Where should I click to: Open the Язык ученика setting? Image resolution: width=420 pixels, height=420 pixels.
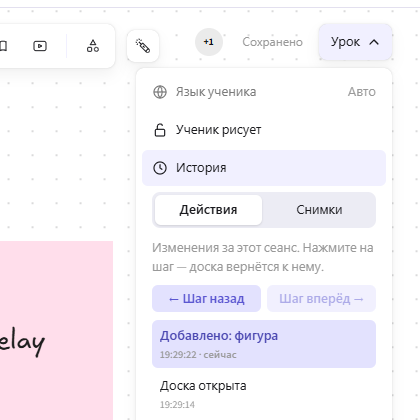coord(264,92)
